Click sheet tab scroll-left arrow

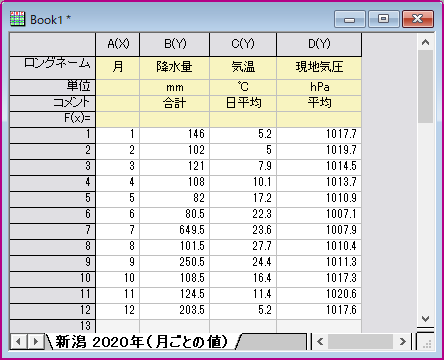(19, 341)
